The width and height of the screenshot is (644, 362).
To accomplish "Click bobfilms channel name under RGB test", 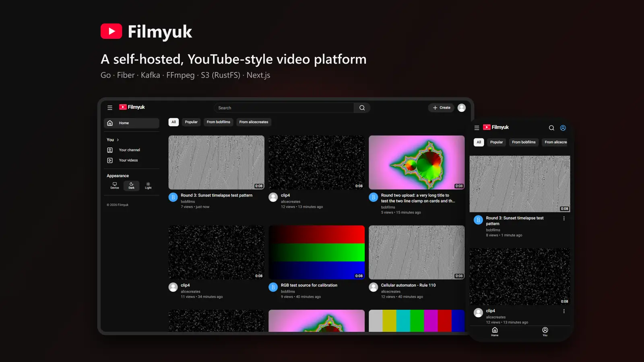I will [x=288, y=292].
